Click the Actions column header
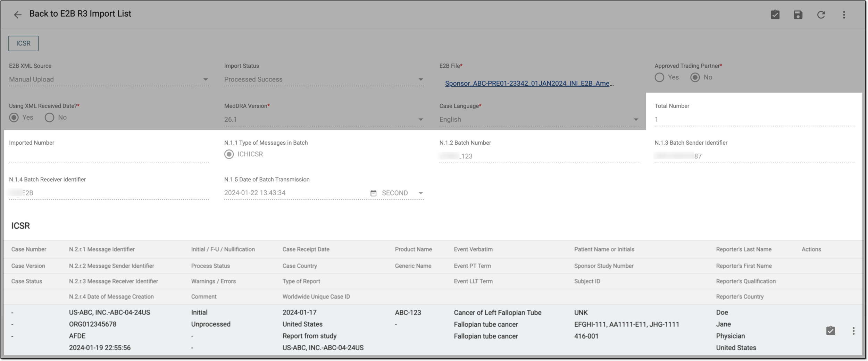Screen dimensions: 868x361 [811, 249]
